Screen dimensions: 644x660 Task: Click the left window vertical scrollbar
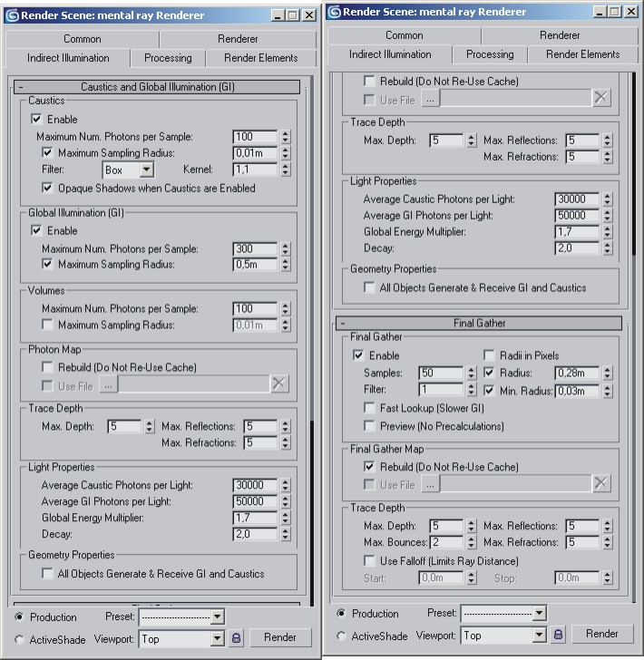point(312,341)
